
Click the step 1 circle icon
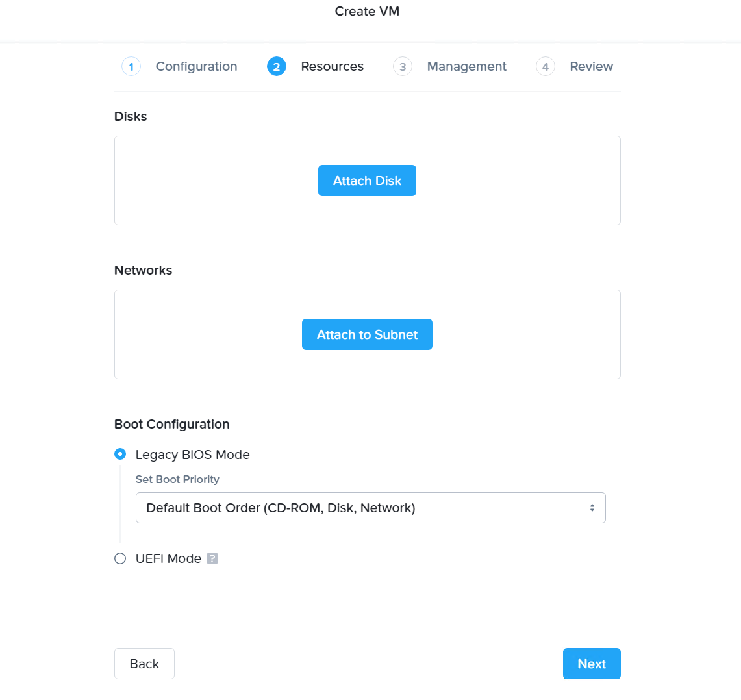tap(131, 66)
